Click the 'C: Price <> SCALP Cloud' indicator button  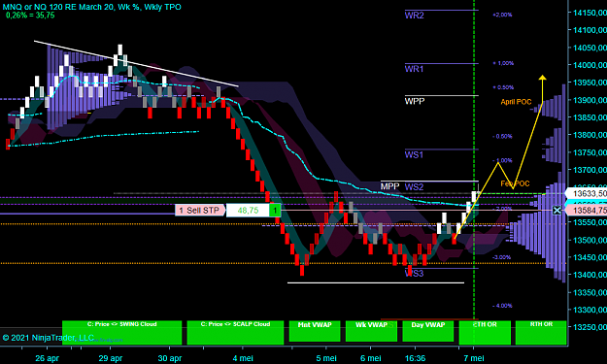coord(235,332)
